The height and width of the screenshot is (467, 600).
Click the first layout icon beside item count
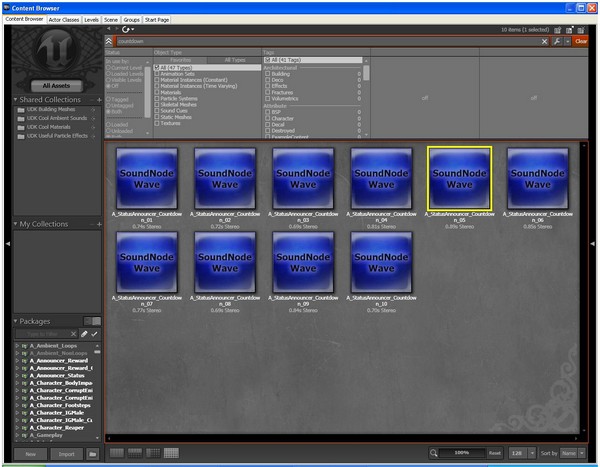(x=558, y=30)
